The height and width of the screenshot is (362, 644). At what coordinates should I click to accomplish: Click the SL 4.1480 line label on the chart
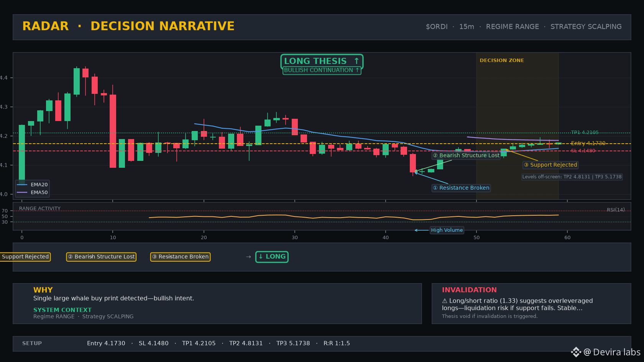583,151
